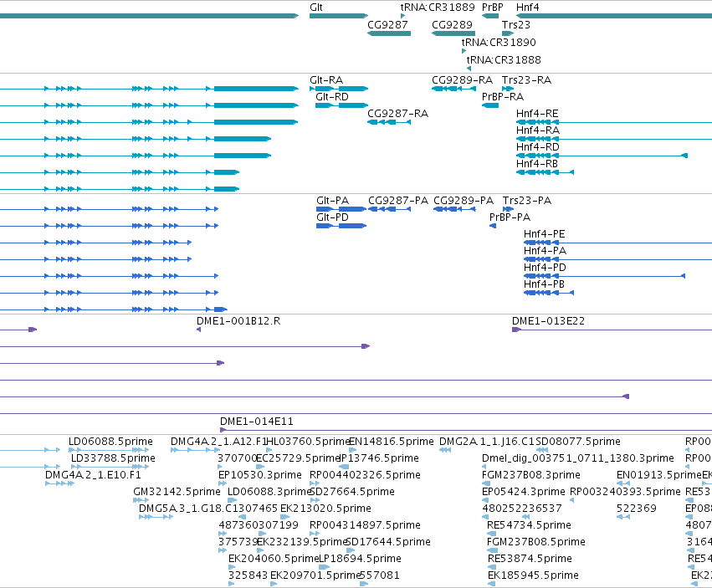Select the Hnf4-PA protein label
Screen dimensions: 712x588
point(545,251)
